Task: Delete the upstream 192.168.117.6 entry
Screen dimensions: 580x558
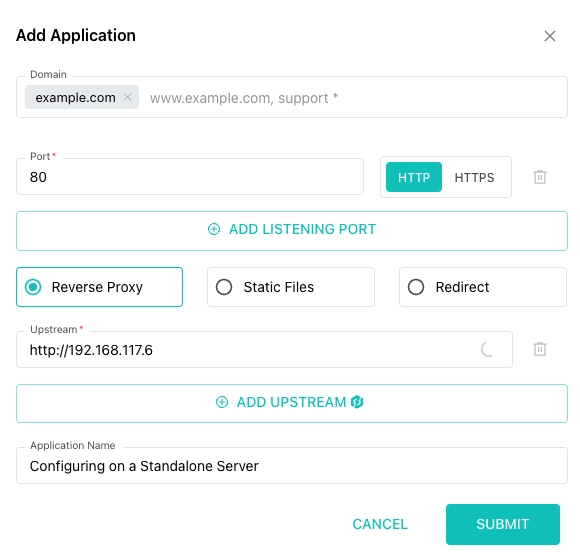Action: click(x=540, y=349)
